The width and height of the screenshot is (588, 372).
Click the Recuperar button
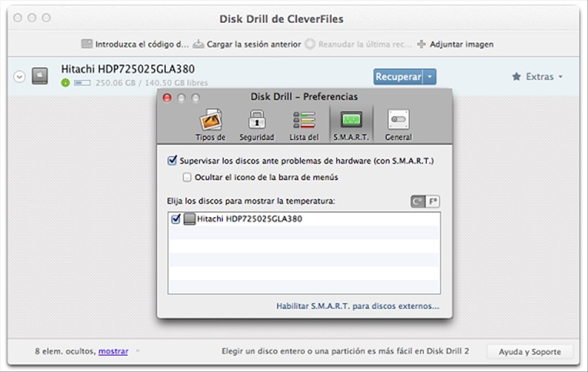(x=398, y=77)
